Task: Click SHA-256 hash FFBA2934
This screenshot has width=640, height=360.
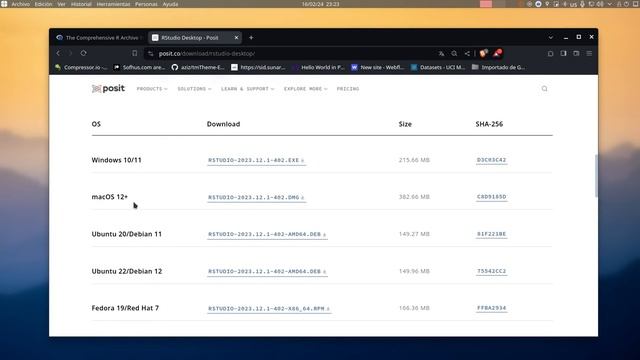Action: (491, 308)
